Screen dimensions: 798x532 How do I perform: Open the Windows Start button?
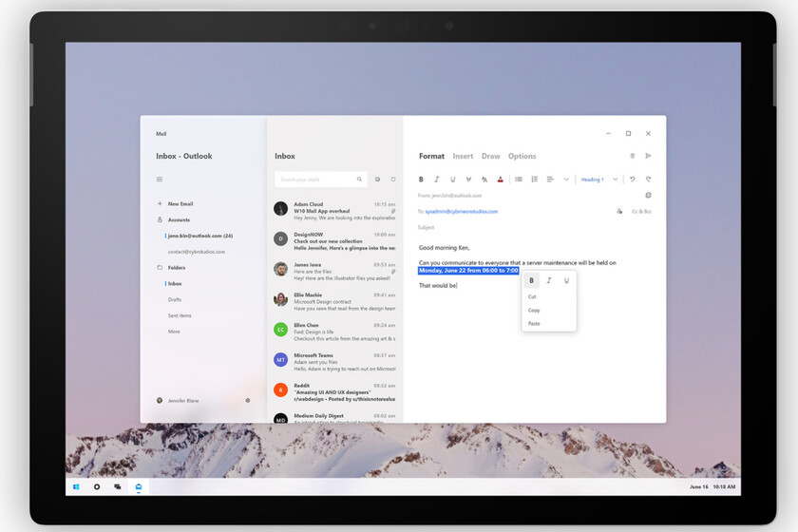(x=76, y=486)
